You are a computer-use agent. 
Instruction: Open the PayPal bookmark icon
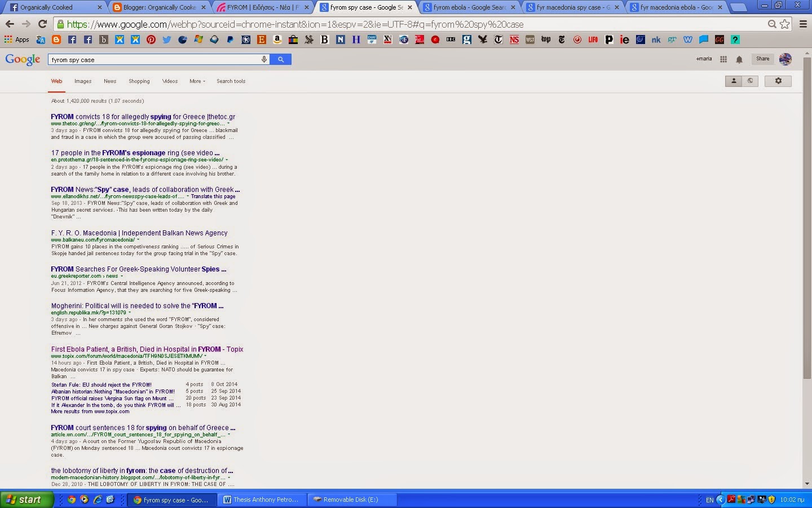click(230, 40)
